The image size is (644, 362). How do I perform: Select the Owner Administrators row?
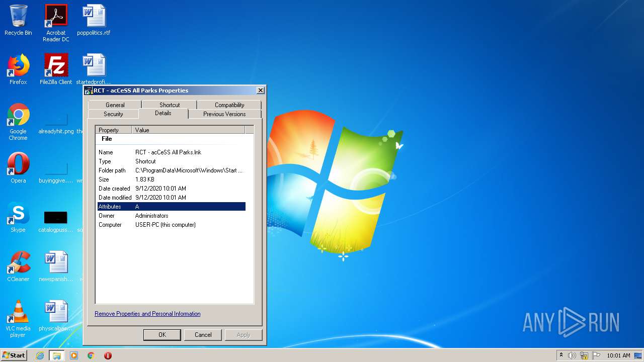point(171,216)
